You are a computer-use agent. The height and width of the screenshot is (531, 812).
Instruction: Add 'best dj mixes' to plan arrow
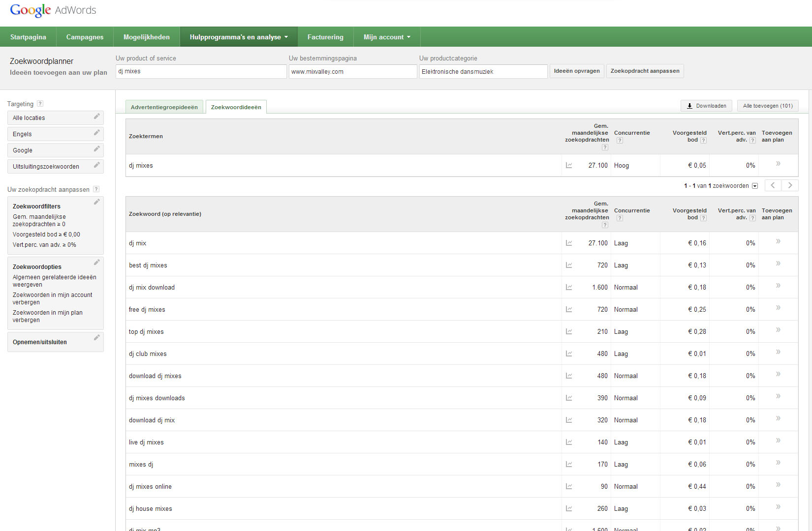[778, 264]
